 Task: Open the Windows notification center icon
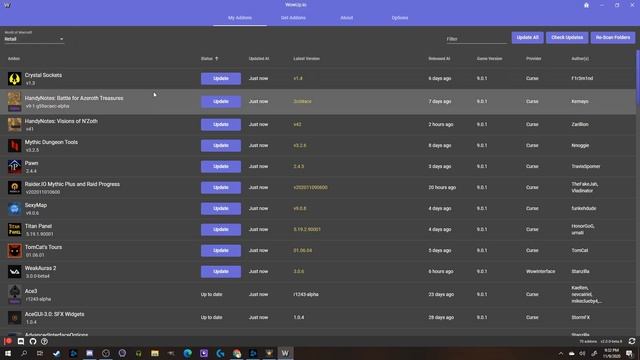(x=629, y=353)
